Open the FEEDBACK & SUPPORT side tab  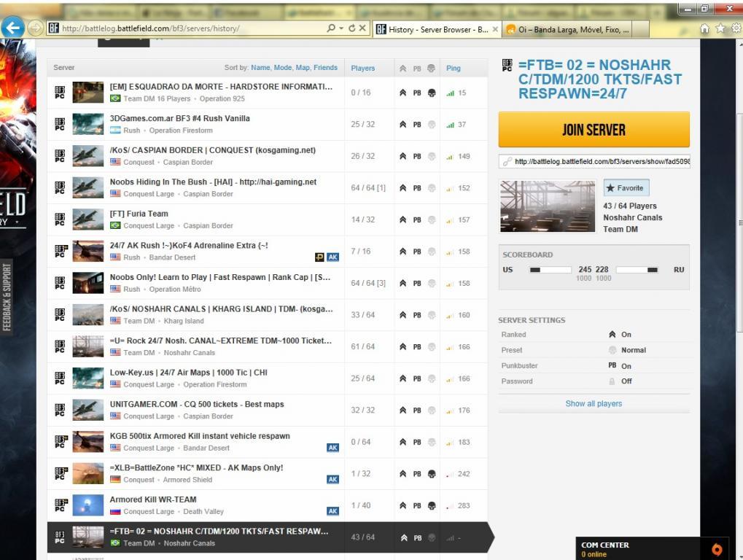pos(7,297)
